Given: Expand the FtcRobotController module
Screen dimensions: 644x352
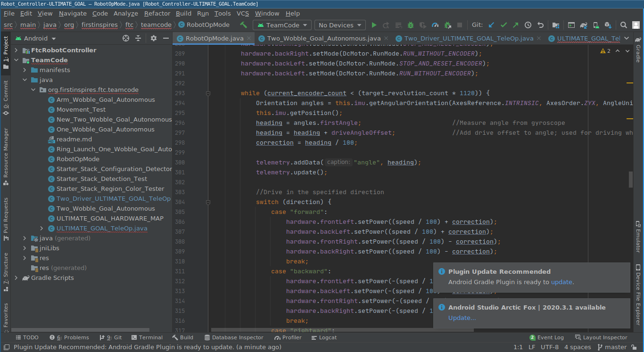Looking at the screenshot, I should pyautogui.click(x=16, y=50).
